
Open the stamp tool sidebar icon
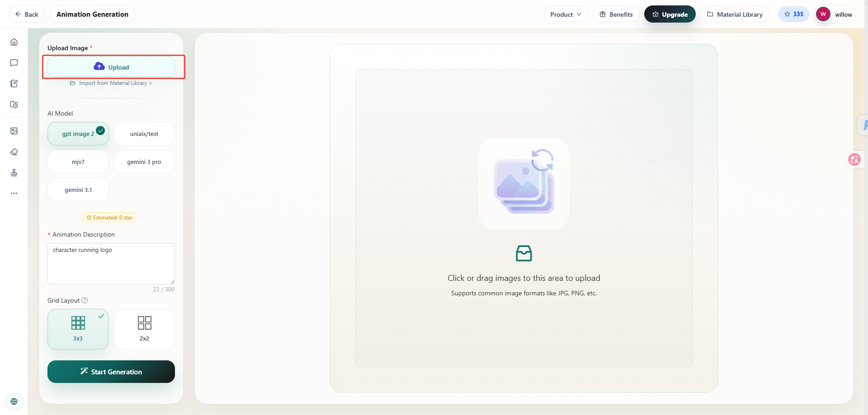click(x=14, y=173)
